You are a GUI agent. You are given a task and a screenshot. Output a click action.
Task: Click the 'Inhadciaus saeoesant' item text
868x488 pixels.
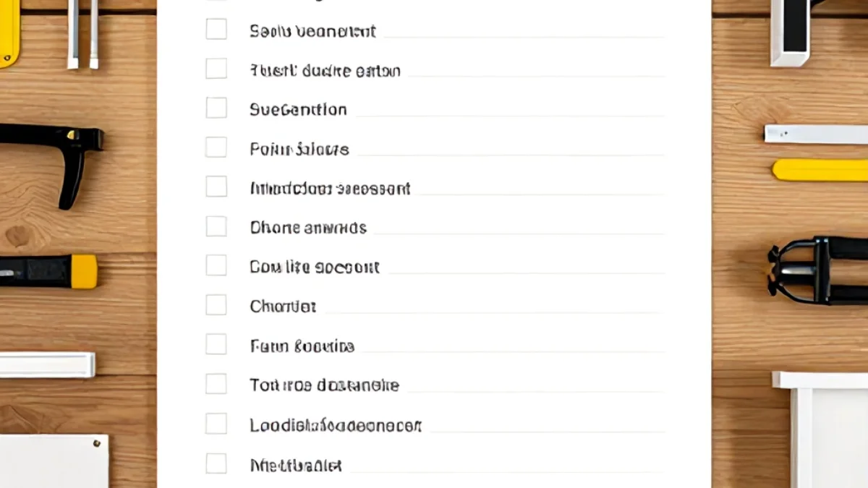pos(330,189)
